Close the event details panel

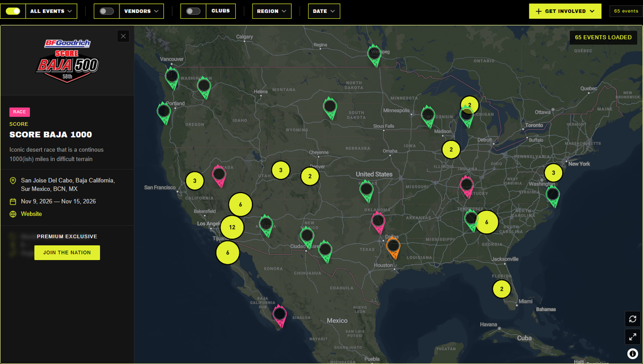[124, 36]
